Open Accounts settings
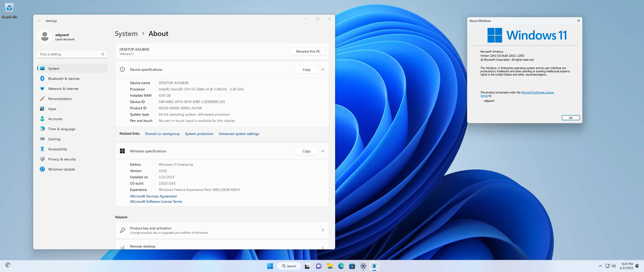Viewport: 644px width, 272px height. click(55, 119)
